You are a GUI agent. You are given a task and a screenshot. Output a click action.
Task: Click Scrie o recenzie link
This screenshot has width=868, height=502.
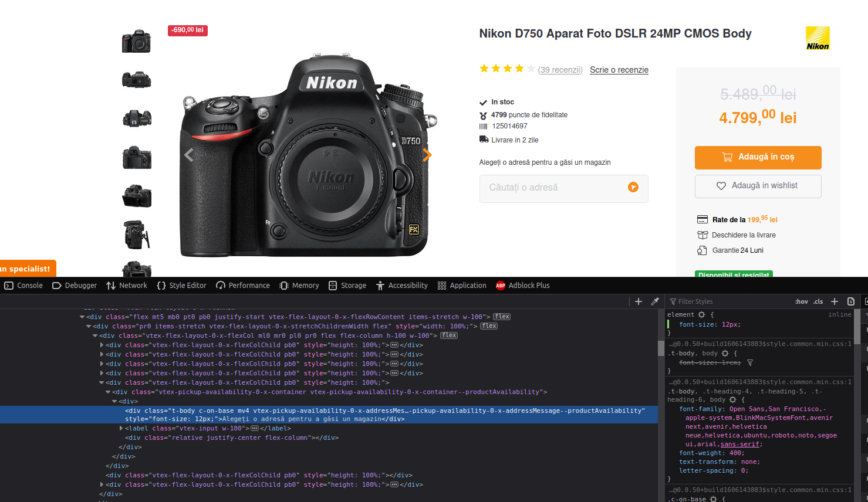[619, 70]
